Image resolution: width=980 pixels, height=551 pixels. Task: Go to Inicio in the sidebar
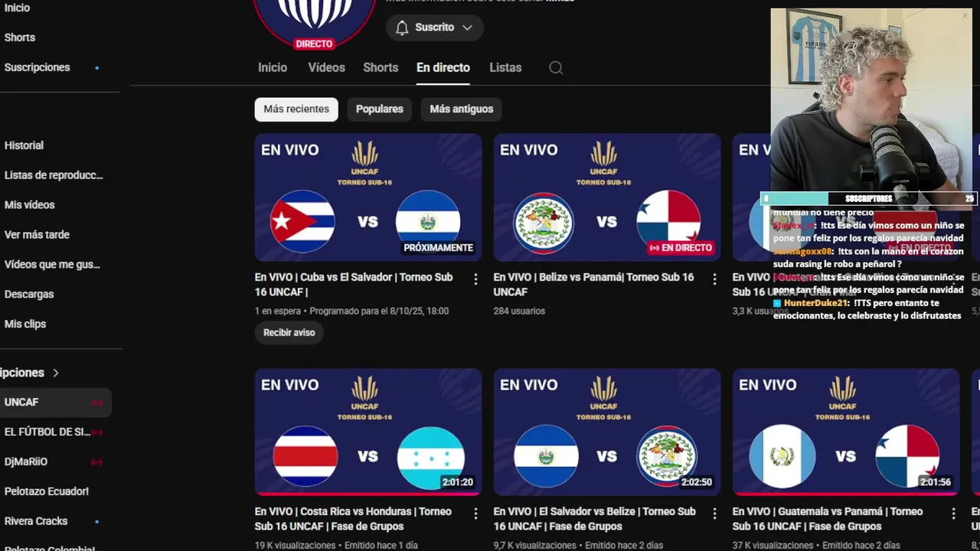point(17,8)
